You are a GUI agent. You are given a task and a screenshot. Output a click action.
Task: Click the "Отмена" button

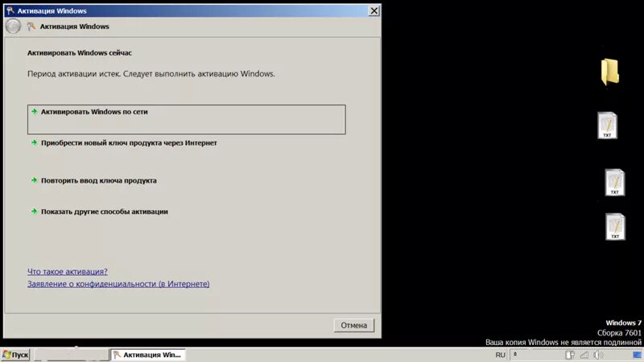pyautogui.click(x=353, y=325)
